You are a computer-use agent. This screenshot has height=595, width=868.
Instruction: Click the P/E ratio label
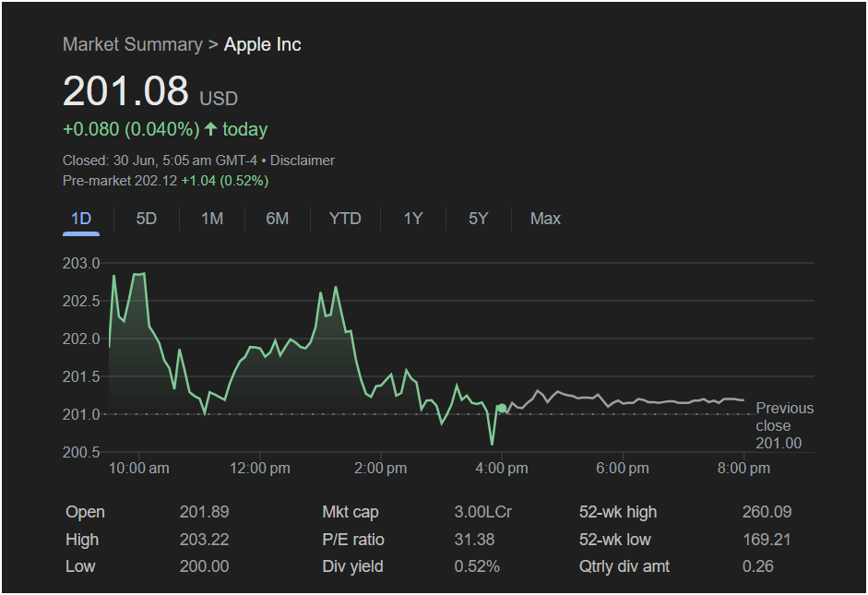tap(353, 540)
